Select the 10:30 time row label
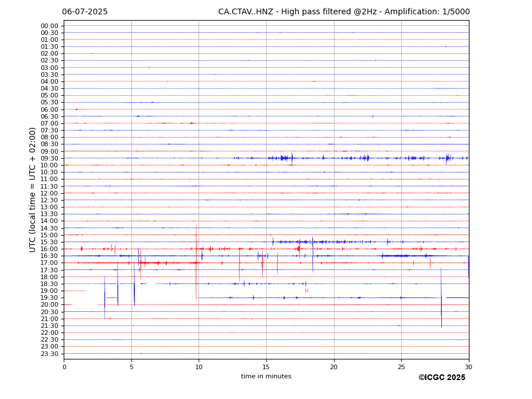The image size is (532, 399). tap(49, 172)
